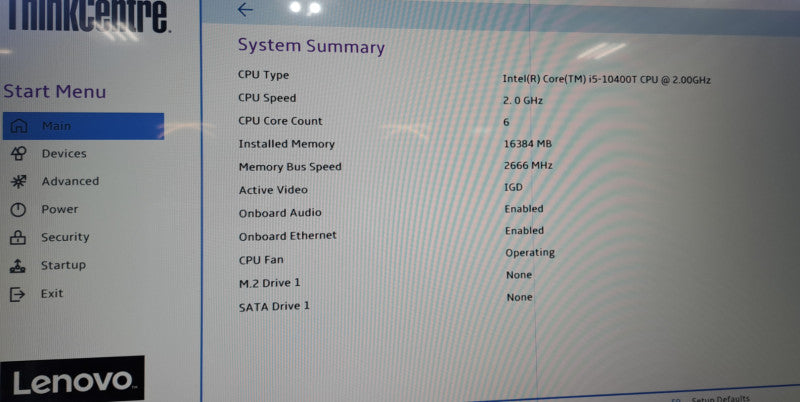Click the 2666 MHz value
This screenshot has width=800, height=402.
(x=528, y=165)
